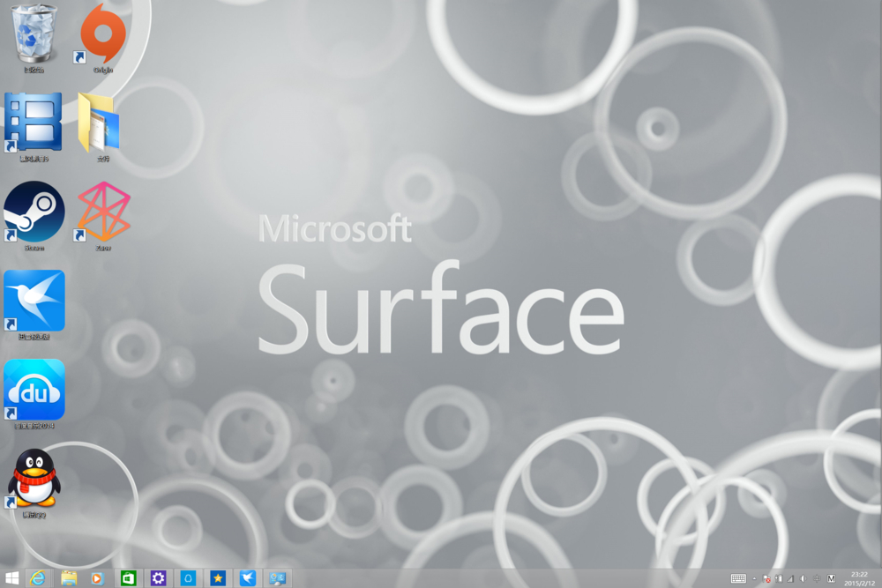Viewport: 882px width, 588px height.
Task: Click the brightness tray icon beside the volume
Action: coord(817,578)
